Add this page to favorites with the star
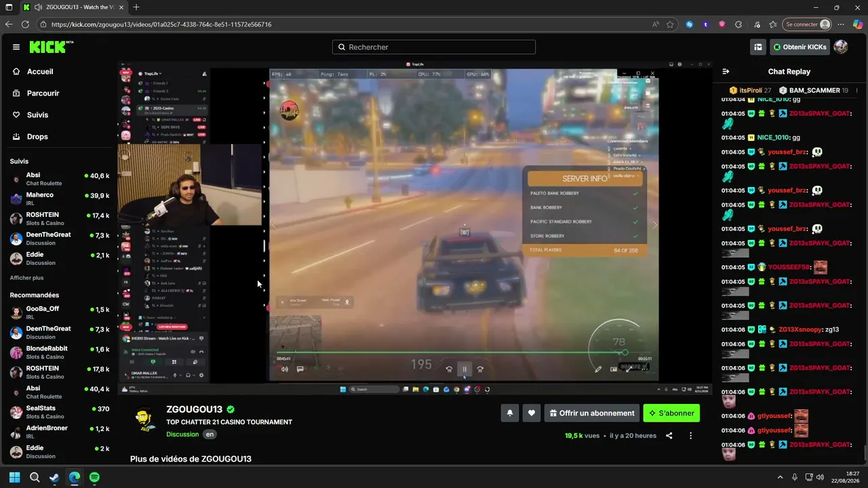 point(670,24)
